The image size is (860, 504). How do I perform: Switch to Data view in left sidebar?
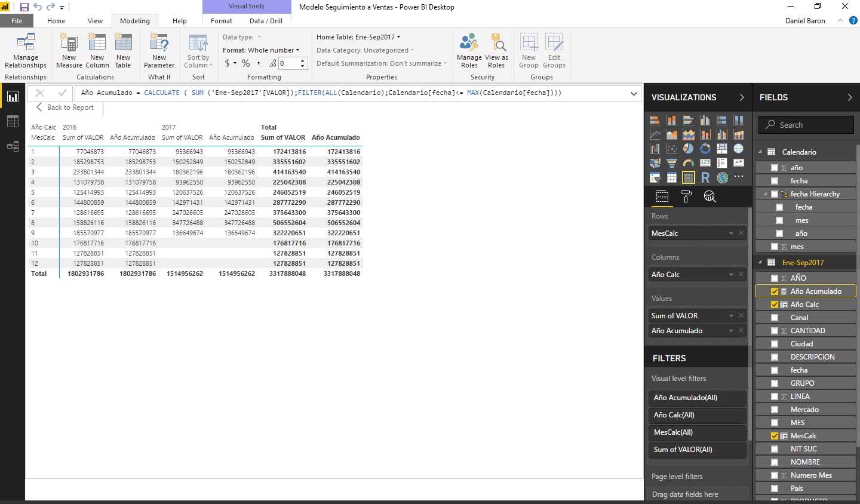[13, 122]
